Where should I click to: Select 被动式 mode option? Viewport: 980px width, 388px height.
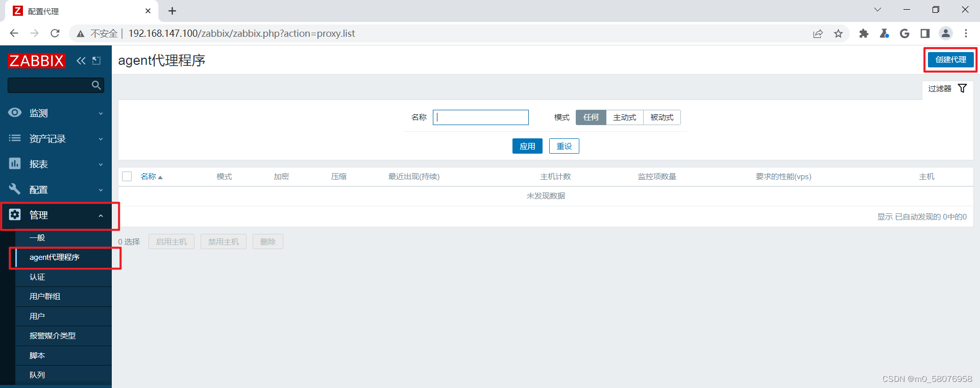[x=662, y=117]
